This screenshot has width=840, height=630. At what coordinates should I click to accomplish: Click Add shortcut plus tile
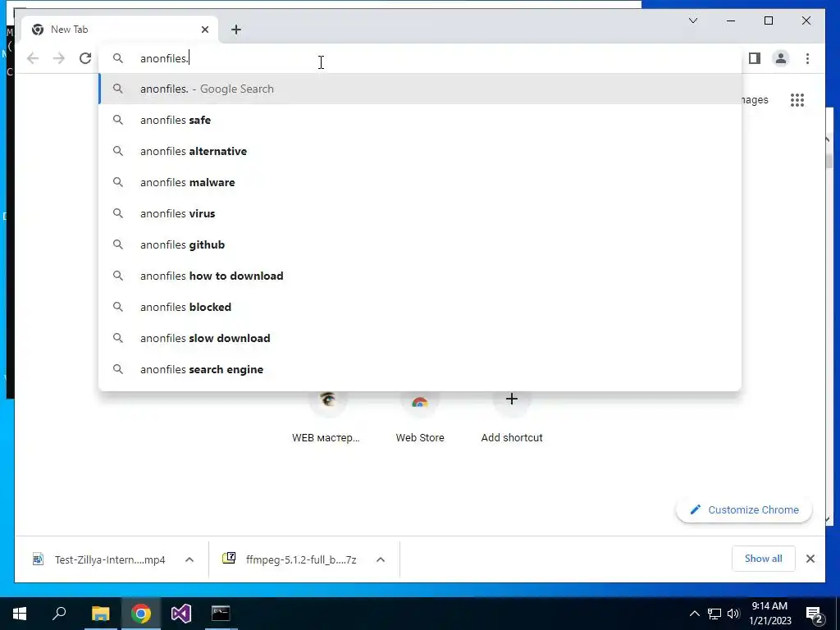click(512, 418)
